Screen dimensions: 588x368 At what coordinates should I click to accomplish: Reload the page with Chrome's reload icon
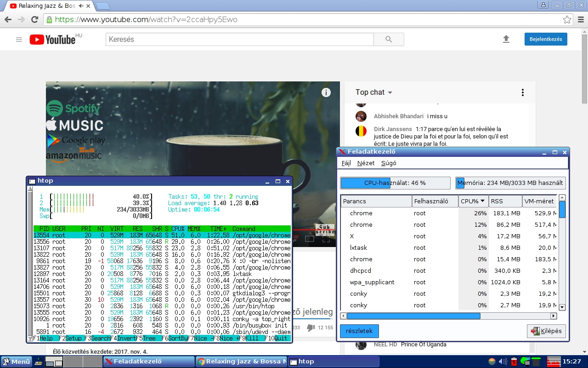[34, 20]
